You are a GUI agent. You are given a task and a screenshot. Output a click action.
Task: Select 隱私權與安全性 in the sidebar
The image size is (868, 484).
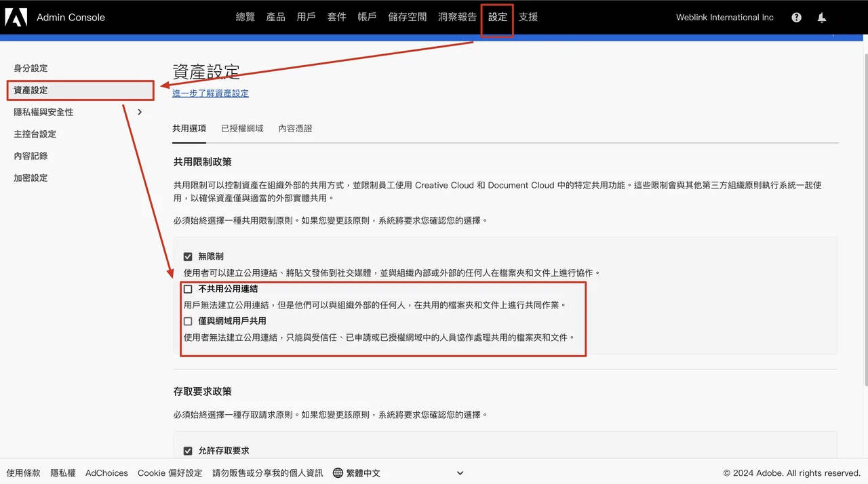click(x=44, y=112)
